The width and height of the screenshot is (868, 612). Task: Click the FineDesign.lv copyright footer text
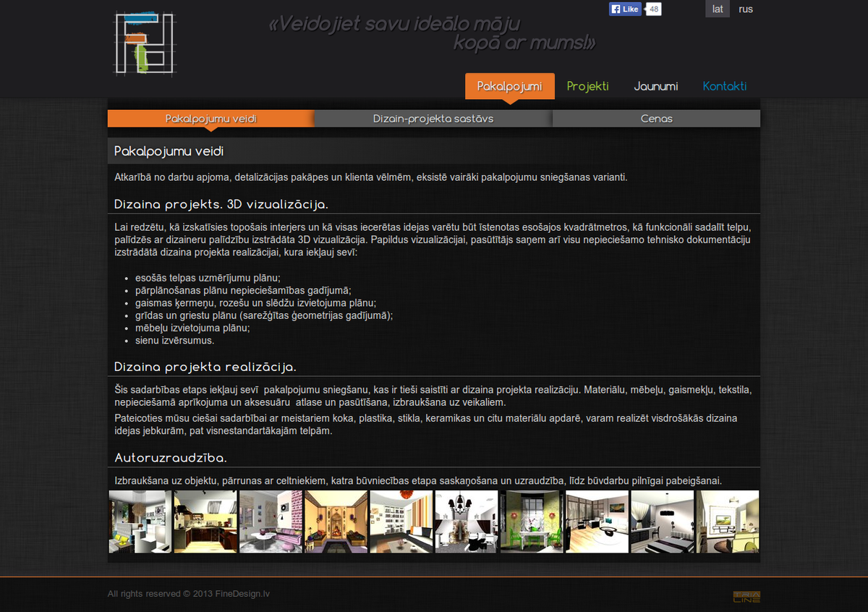click(x=189, y=594)
